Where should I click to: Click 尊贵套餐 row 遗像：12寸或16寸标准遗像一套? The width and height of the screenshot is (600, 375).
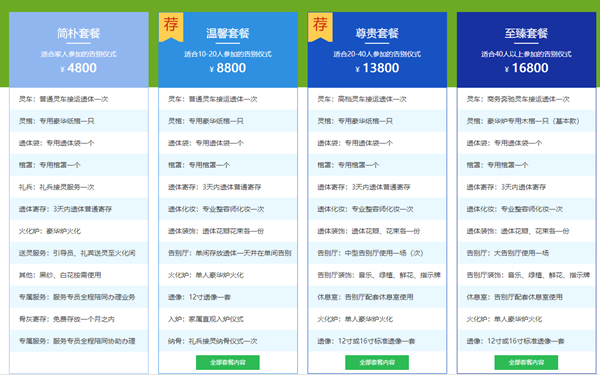[x=377, y=341]
